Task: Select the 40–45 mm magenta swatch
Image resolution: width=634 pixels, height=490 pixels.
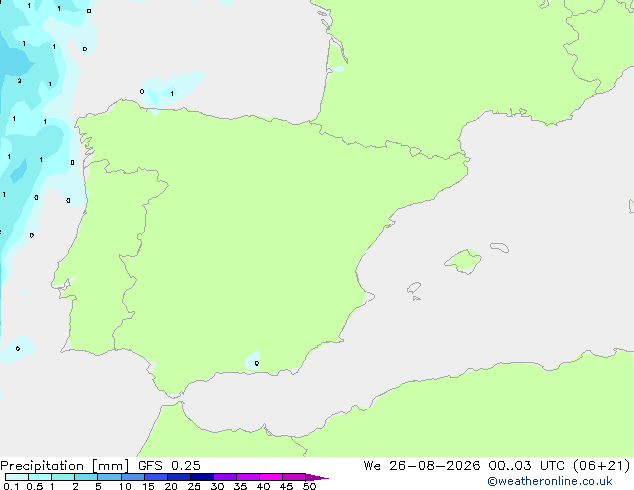Action: click(x=271, y=477)
